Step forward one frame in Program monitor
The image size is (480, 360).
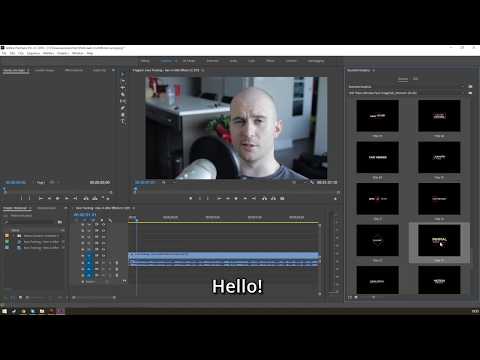(245, 198)
